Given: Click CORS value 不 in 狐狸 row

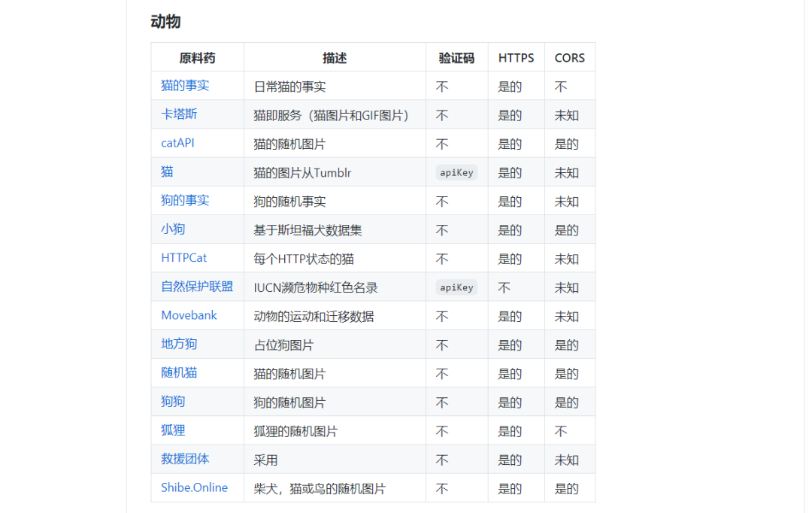Looking at the screenshot, I should tap(561, 431).
